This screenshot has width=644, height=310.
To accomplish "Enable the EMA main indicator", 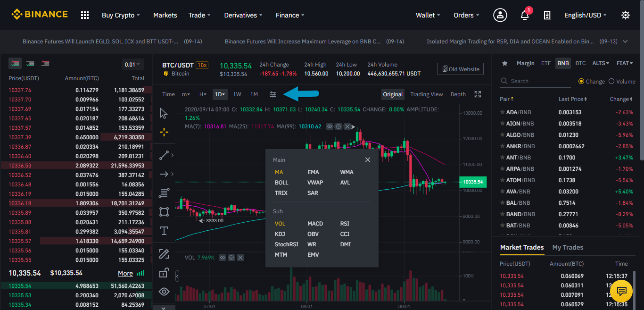I will [x=313, y=172].
